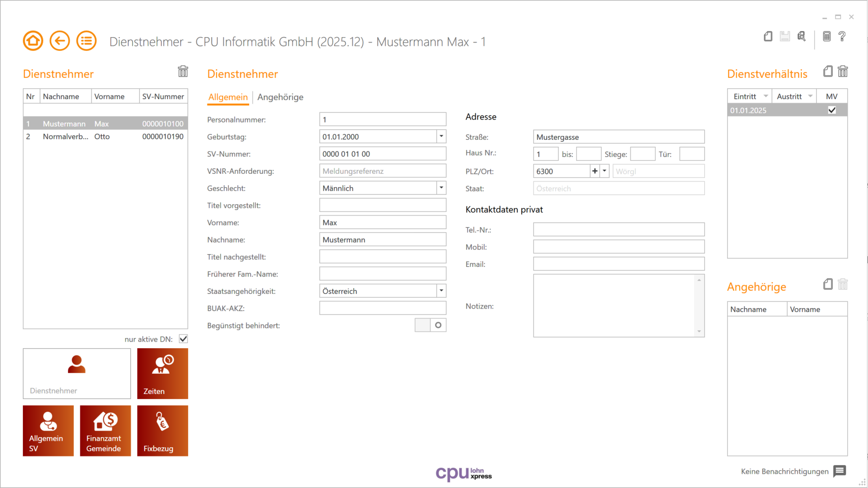Uncheck the MV checkbox for 01.01.2025
The width and height of the screenshot is (868, 488).
pos(832,110)
